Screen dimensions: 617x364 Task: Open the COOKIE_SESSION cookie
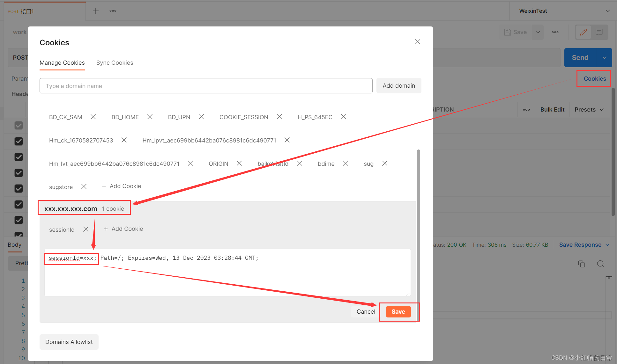(244, 117)
